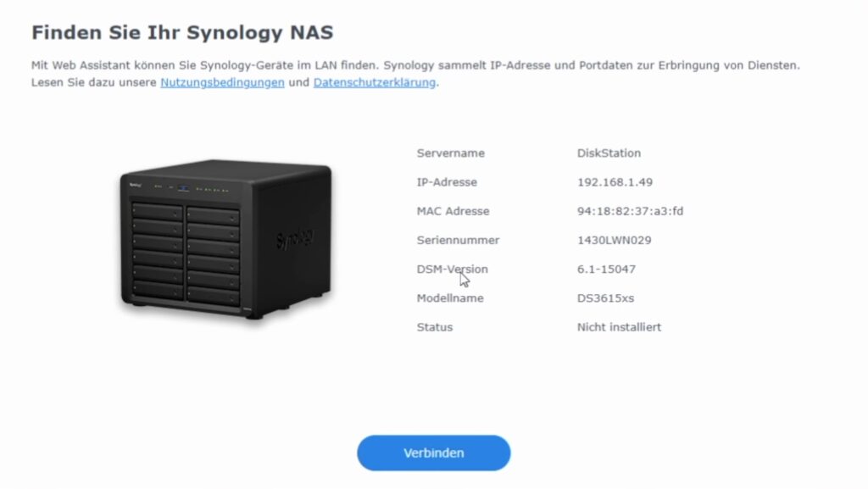Click the Synology NAS device image
868x489 pixels.
tap(225, 239)
